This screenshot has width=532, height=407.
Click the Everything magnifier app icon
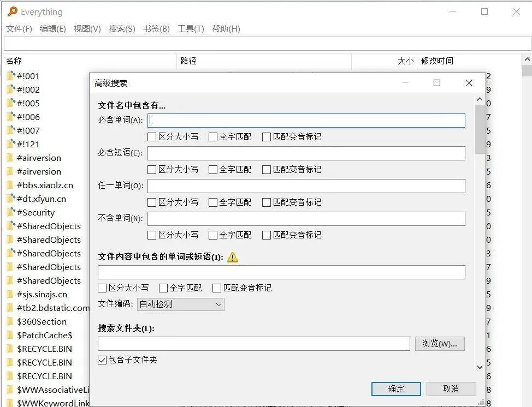12,11
